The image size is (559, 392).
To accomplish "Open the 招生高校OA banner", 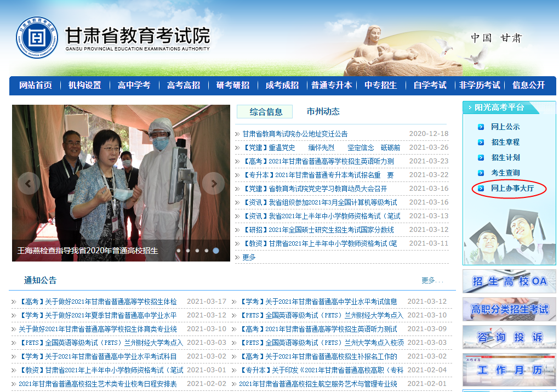I will (x=509, y=281).
